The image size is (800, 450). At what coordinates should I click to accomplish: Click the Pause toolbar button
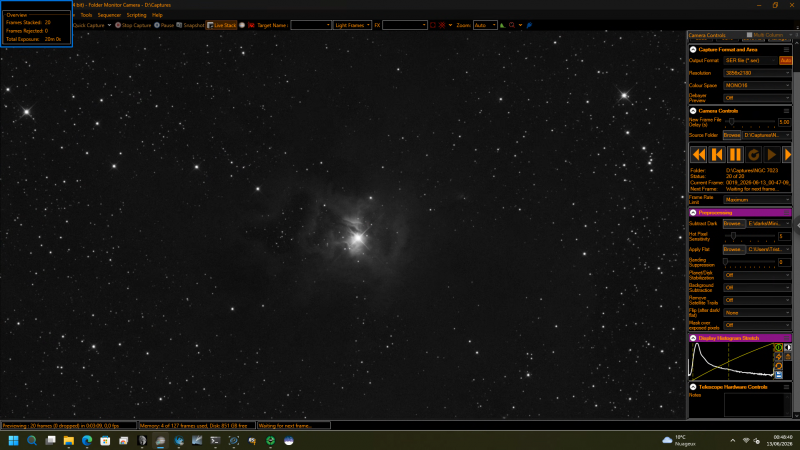pyautogui.click(x=164, y=25)
